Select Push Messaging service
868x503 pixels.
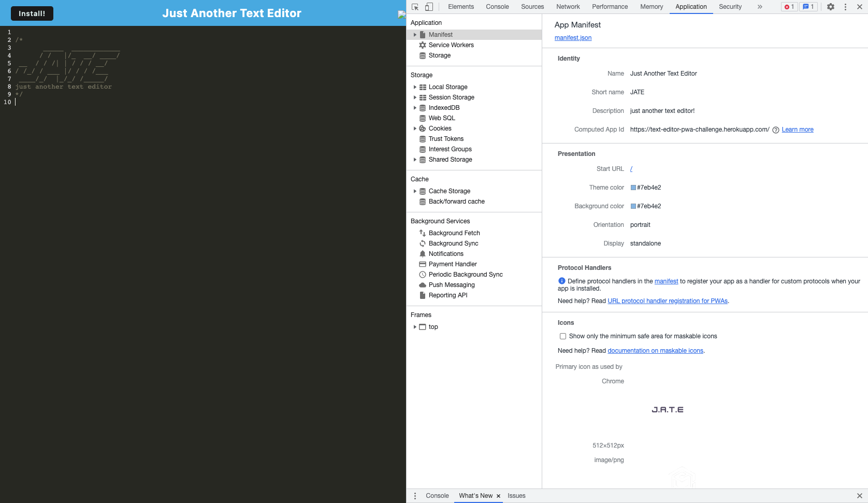coord(451,285)
